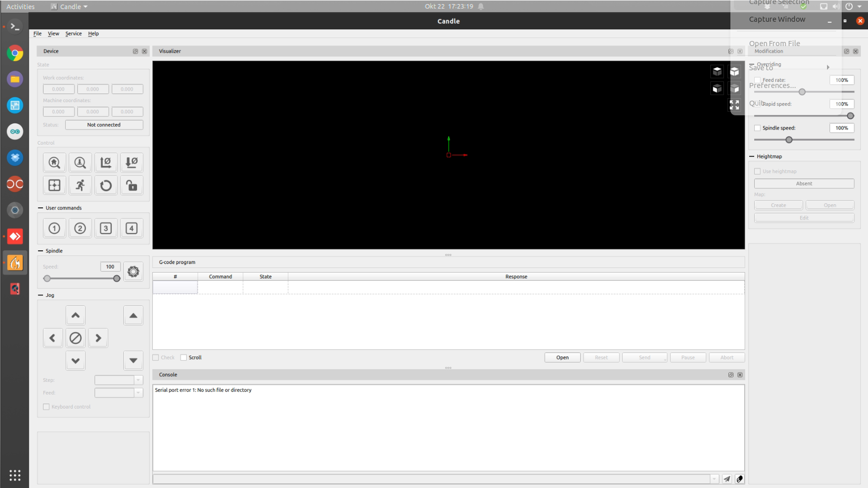
Task: Open the jog Feed dropdown
Action: click(138, 393)
